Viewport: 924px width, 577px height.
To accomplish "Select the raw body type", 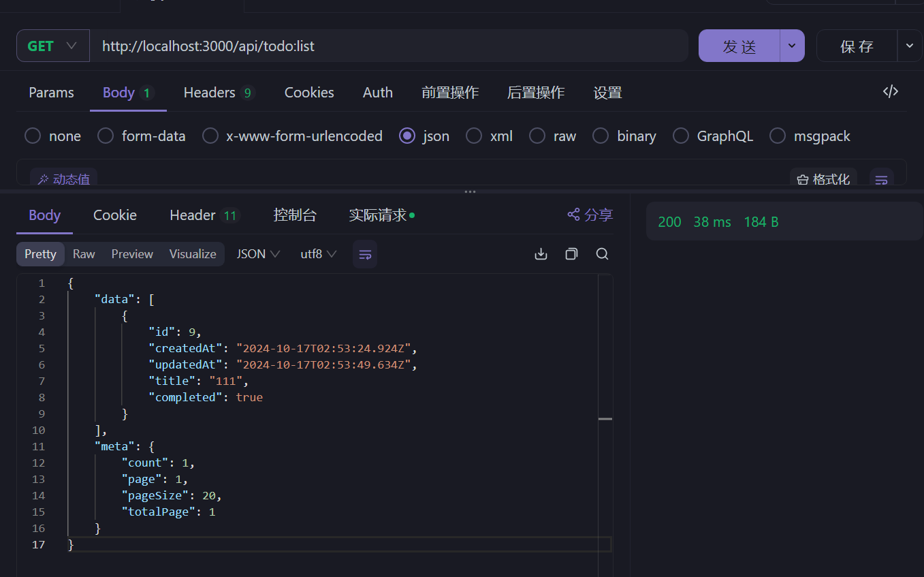I will point(553,136).
